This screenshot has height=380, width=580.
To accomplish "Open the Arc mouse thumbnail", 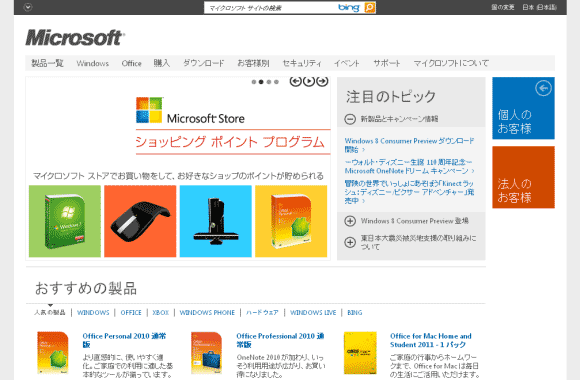I will (x=140, y=221).
